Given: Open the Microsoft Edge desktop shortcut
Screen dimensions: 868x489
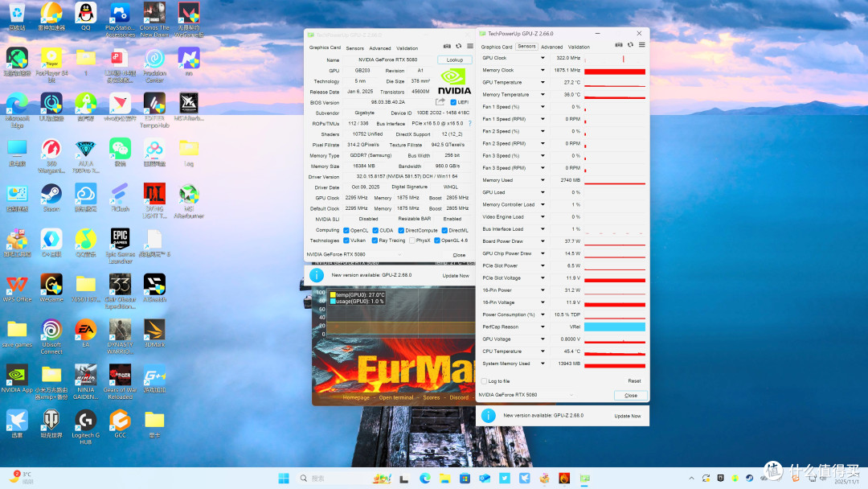Looking at the screenshot, I should [17, 111].
